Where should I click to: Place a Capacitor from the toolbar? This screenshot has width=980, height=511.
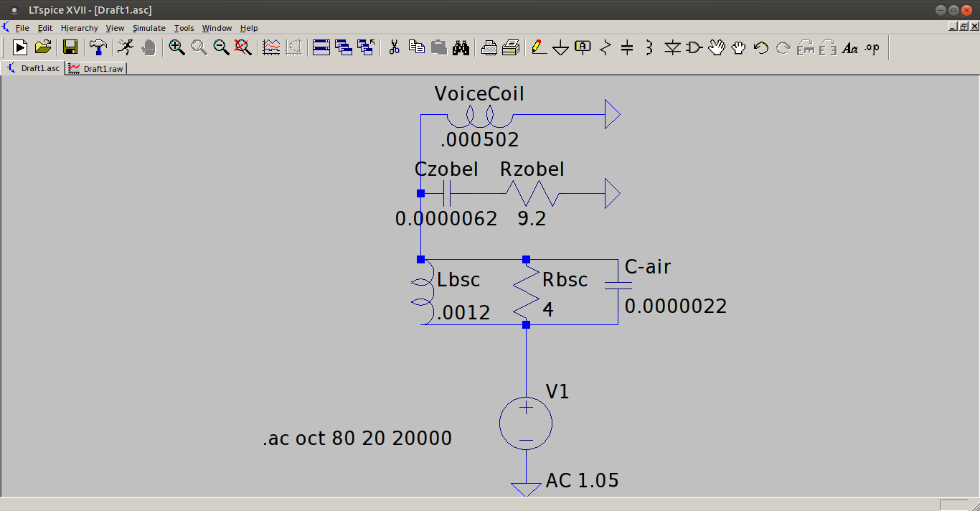click(627, 47)
